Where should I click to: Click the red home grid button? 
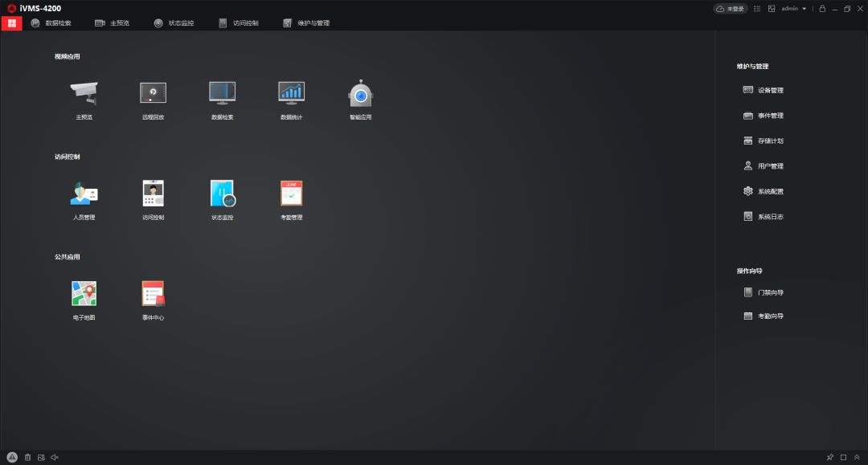coord(11,23)
